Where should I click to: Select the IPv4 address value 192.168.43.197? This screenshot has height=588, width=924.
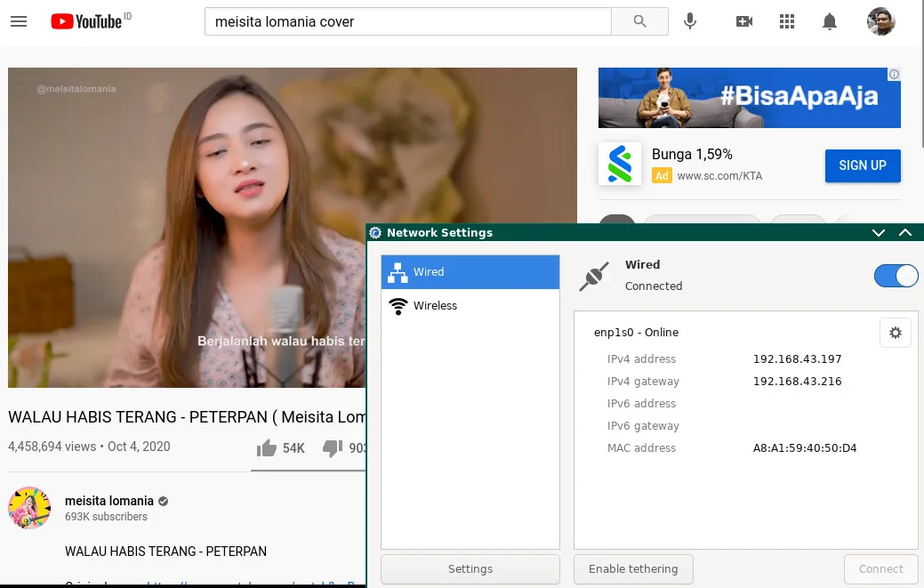click(798, 359)
